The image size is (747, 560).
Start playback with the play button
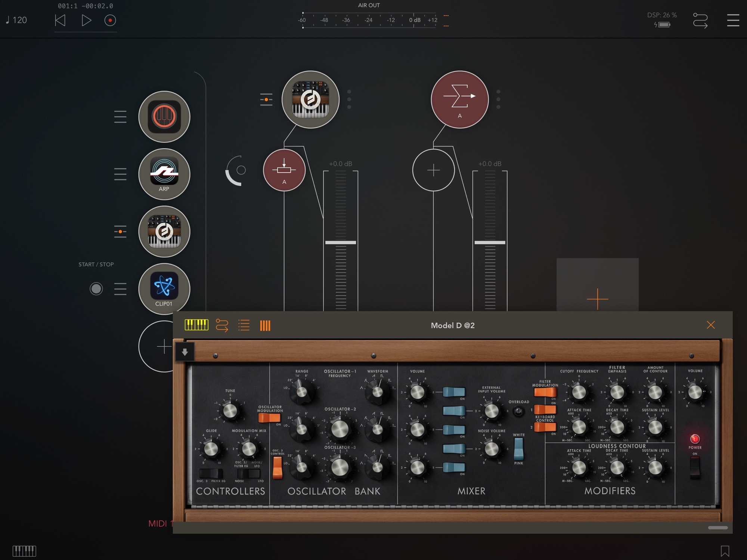(86, 20)
